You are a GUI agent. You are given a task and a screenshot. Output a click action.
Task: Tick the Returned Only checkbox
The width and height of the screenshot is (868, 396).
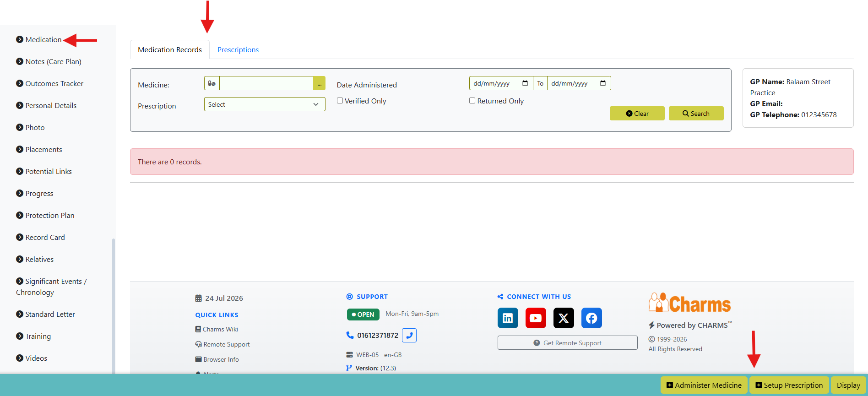[x=472, y=101]
